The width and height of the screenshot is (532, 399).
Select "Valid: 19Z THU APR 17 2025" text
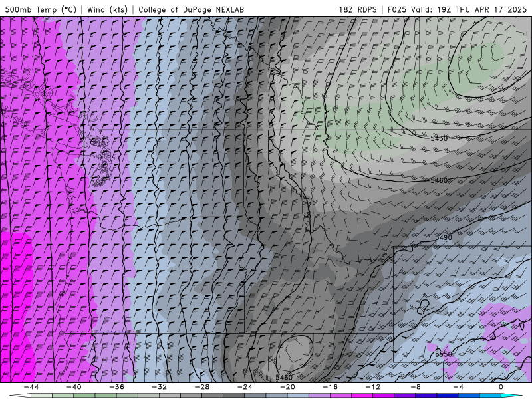[469, 9]
